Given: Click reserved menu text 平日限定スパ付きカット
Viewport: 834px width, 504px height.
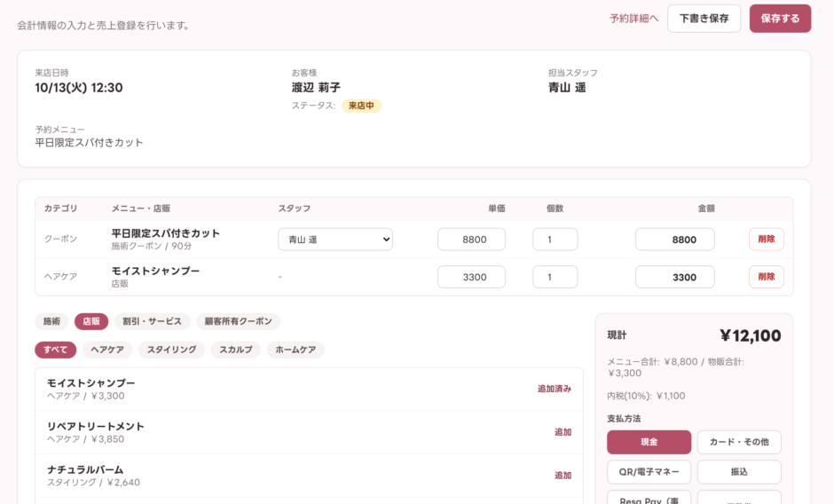Looking at the screenshot, I should point(89,143).
